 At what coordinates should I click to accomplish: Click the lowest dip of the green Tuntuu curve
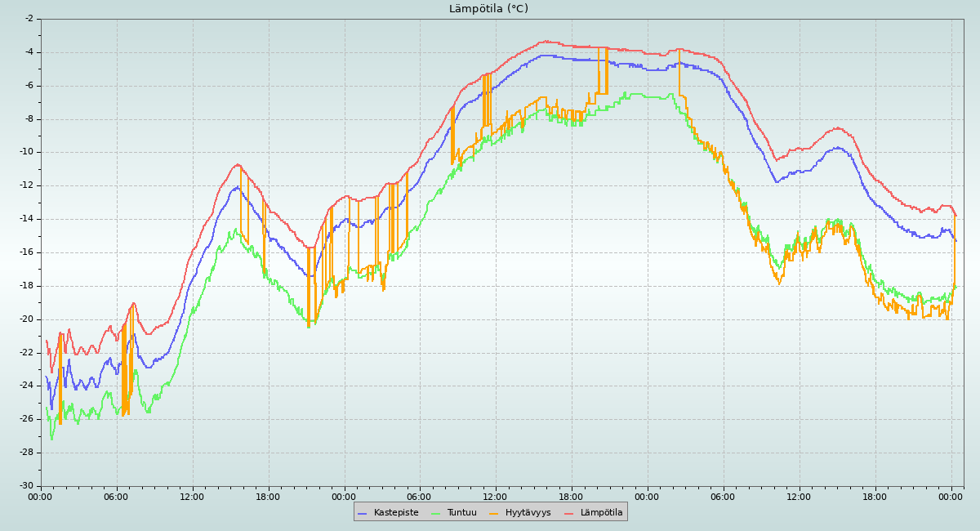(52, 440)
